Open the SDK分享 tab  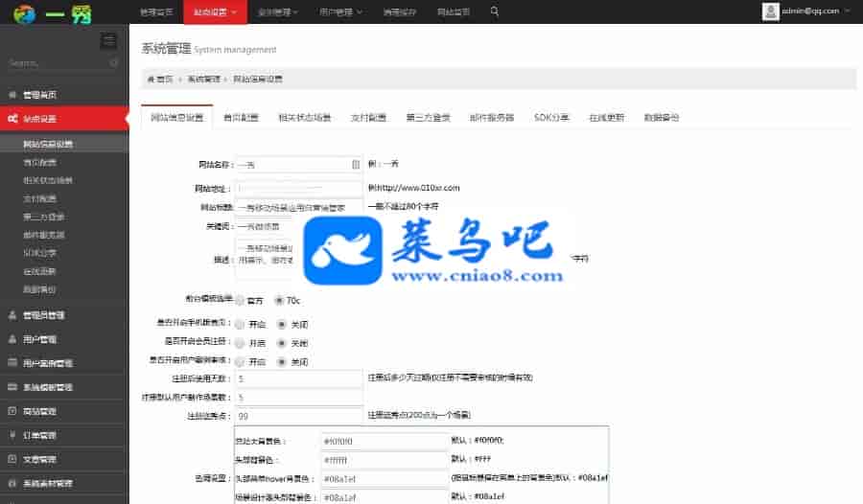(551, 118)
